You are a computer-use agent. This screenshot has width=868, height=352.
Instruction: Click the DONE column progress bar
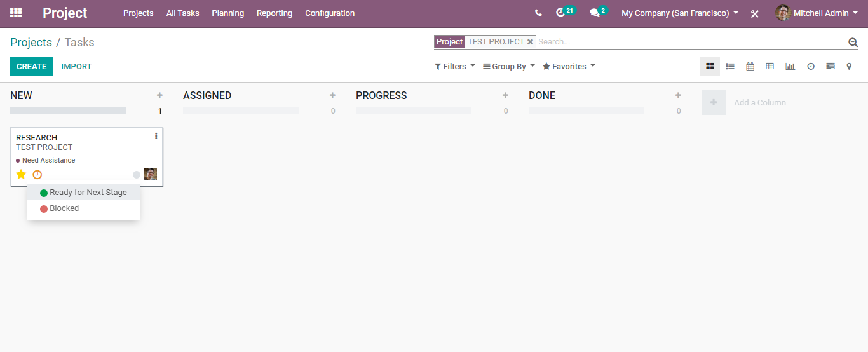587,111
